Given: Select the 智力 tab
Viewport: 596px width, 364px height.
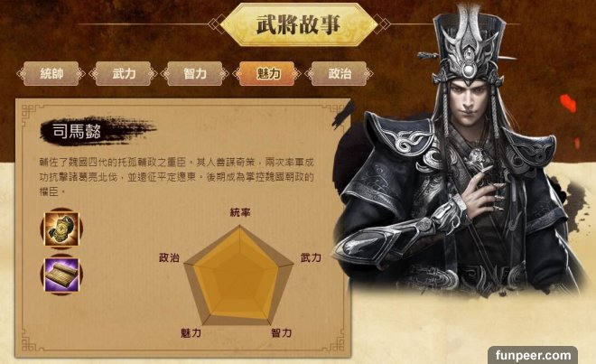Looking at the screenshot, I should pos(195,73).
